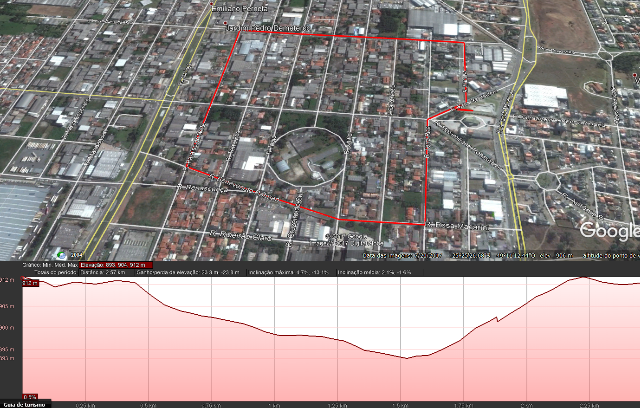The image size is (640, 408).
Task: Click the small spike on the ascending profile line
Action: point(497,319)
